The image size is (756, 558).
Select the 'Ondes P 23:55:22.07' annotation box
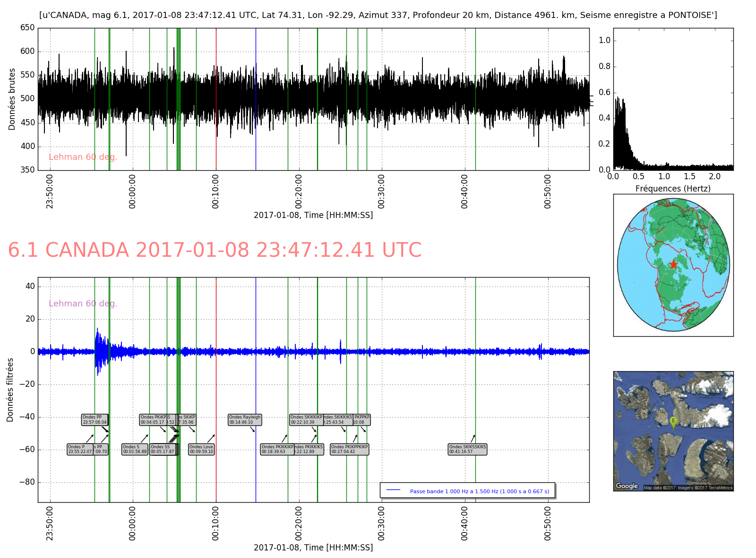pos(80,449)
